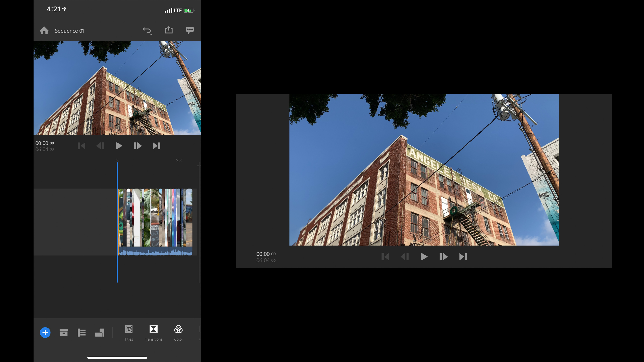Click the 5:00 mark on timeline ruler
The image size is (644, 362).
click(179, 160)
